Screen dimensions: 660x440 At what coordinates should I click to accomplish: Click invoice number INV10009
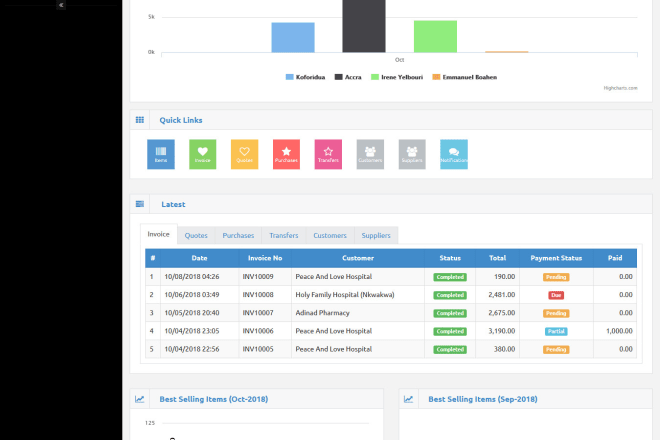coord(258,277)
